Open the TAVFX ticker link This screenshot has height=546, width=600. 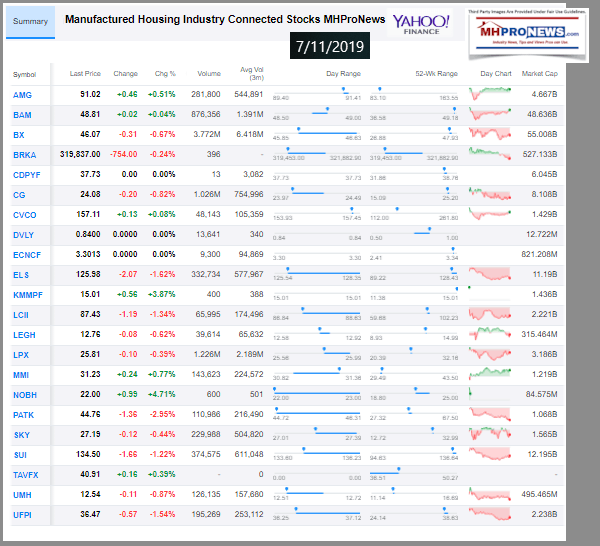coord(26,475)
